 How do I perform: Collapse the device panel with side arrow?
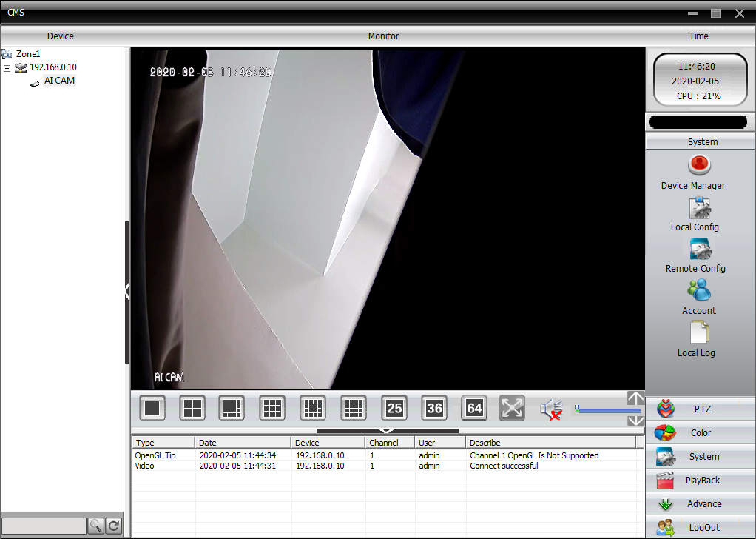127,292
